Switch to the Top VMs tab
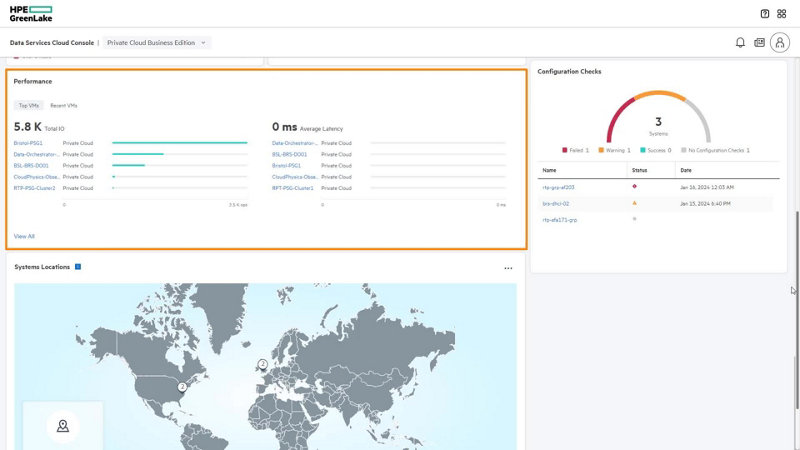800x450 pixels. pos(29,106)
